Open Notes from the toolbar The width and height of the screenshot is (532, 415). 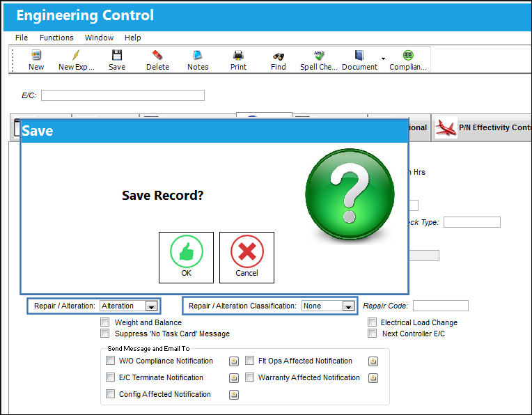(x=198, y=60)
